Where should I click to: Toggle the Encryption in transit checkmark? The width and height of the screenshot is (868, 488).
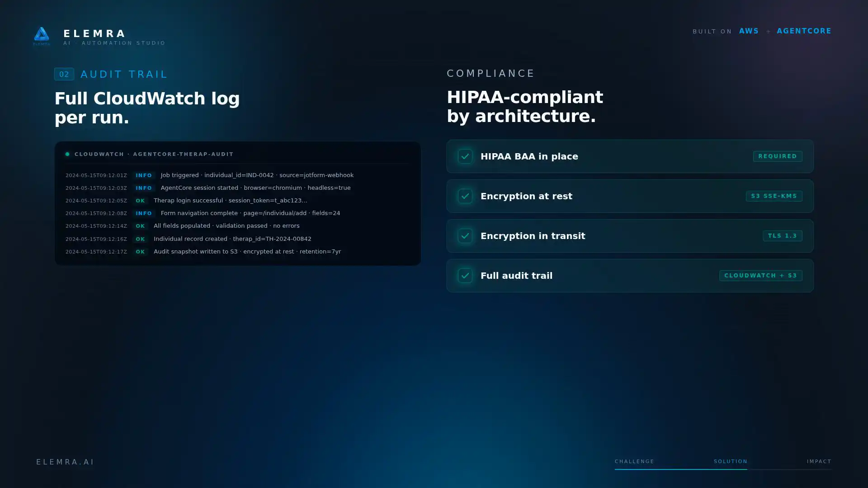(x=465, y=236)
